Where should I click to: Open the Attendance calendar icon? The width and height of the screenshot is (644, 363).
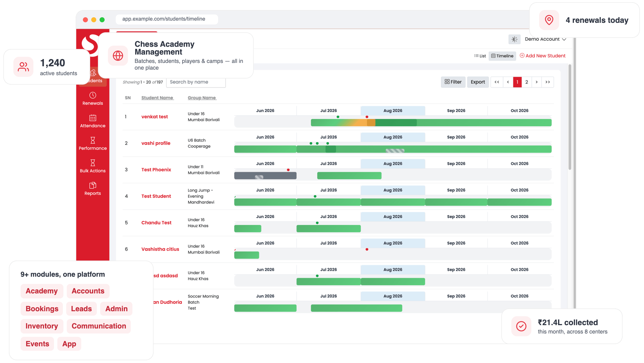(93, 118)
